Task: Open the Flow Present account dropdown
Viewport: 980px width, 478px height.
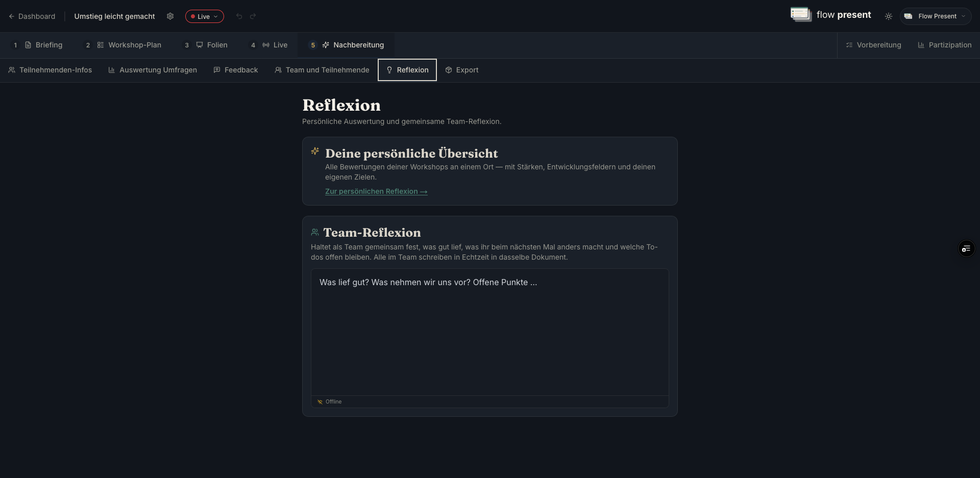Action: click(936, 16)
